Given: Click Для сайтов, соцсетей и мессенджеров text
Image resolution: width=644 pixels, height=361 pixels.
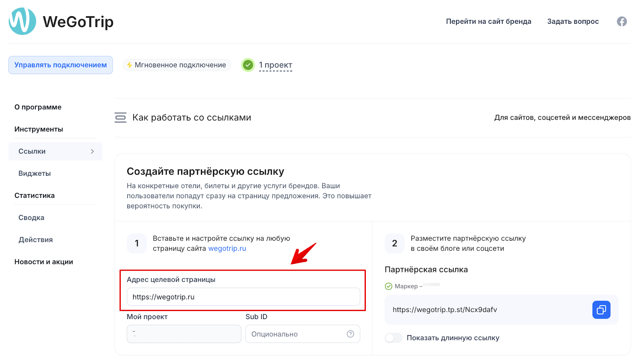Looking at the screenshot, I should (562, 118).
